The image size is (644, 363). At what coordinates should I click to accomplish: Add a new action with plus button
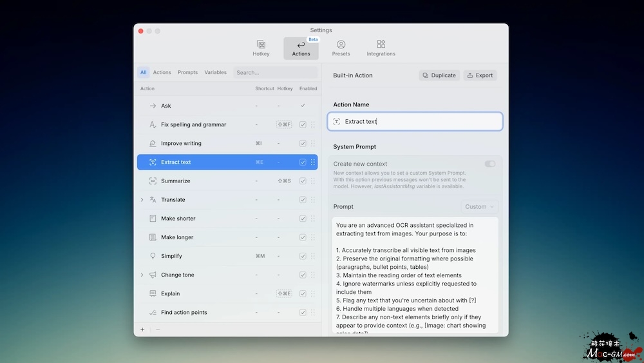point(142,329)
